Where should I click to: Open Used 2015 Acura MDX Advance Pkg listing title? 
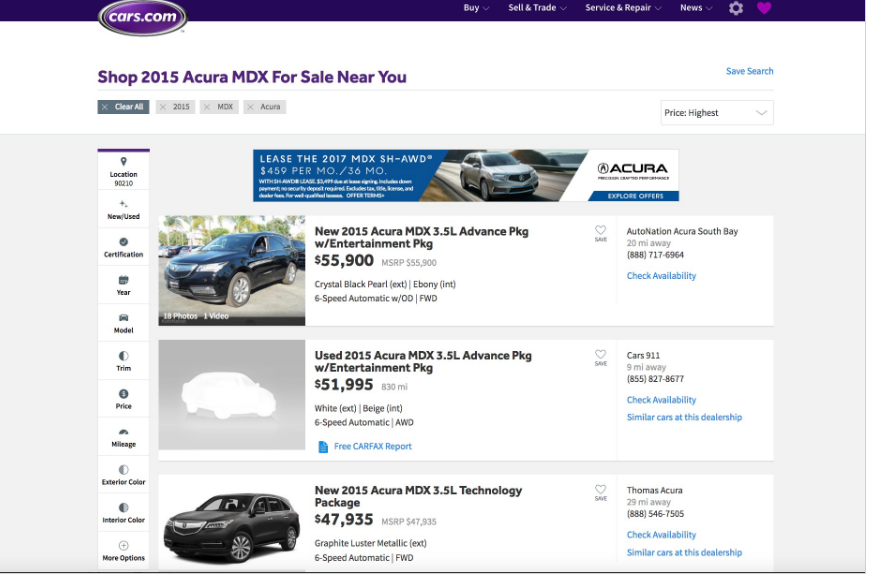tap(423, 361)
